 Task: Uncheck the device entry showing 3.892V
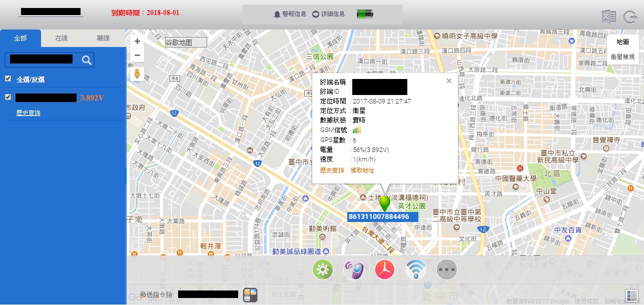[8, 97]
